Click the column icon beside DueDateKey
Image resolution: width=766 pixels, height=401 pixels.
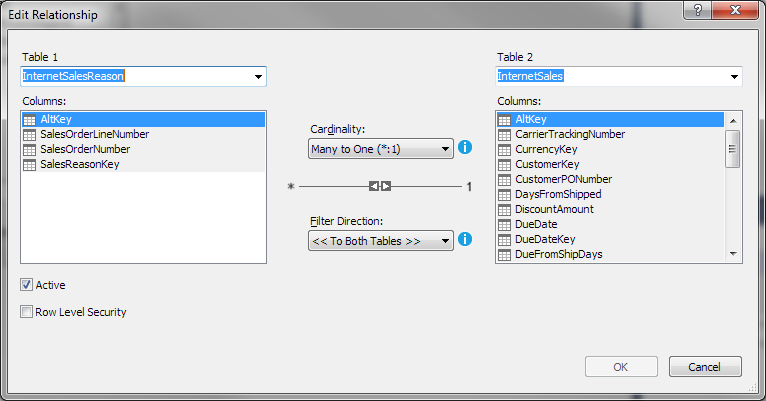click(x=504, y=240)
